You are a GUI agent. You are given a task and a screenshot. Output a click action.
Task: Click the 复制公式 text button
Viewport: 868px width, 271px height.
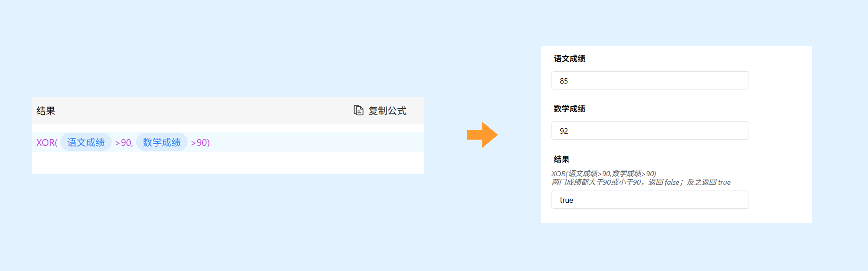[x=387, y=111]
